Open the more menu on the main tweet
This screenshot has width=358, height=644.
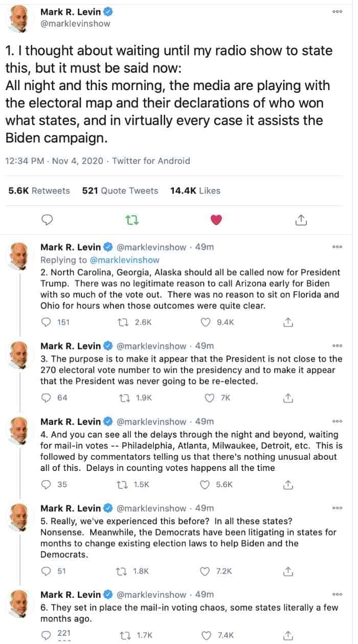click(337, 12)
